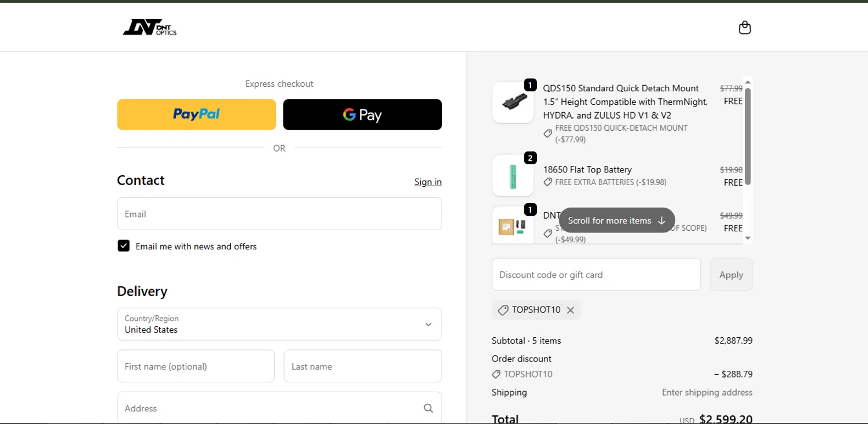Screen dimensions: 868x424
Task: Click the discount amount − $288.79
Action: point(733,374)
